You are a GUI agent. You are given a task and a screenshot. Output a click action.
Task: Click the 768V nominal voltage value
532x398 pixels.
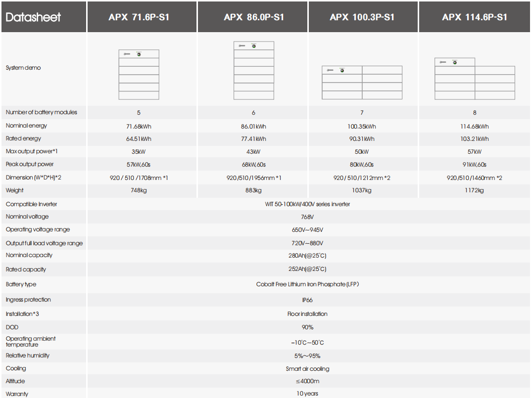(x=307, y=217)
